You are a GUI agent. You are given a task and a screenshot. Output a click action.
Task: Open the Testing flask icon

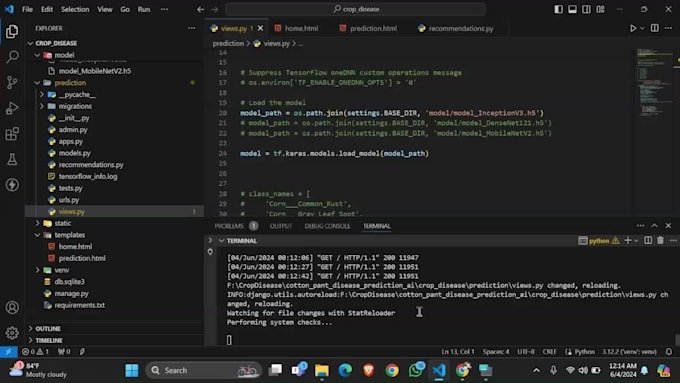click(x=12, y=159)
